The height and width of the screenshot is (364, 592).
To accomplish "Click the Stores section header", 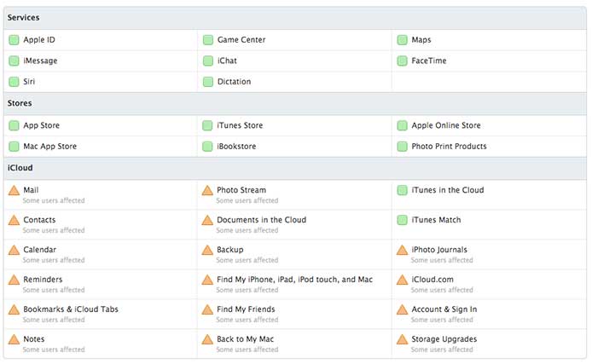I will (x=295, y=103).
